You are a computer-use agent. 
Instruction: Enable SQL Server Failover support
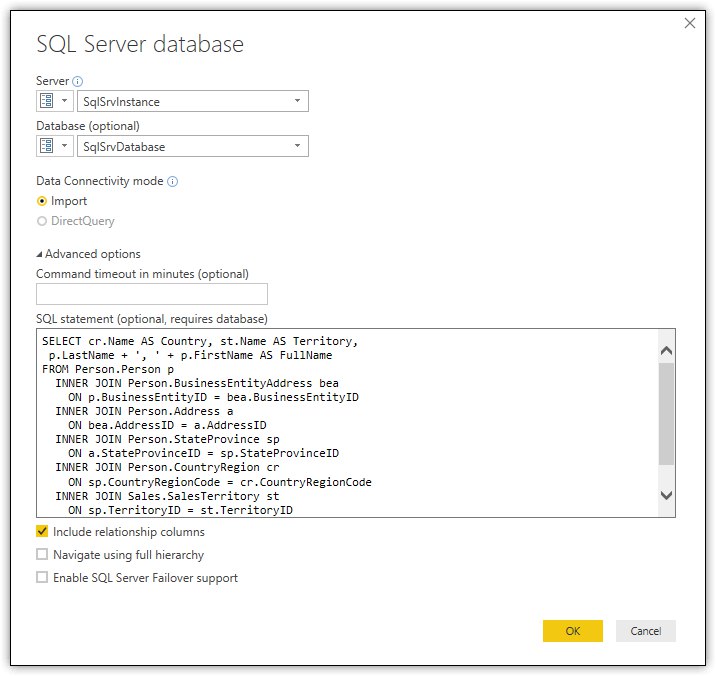click(42, 577)
